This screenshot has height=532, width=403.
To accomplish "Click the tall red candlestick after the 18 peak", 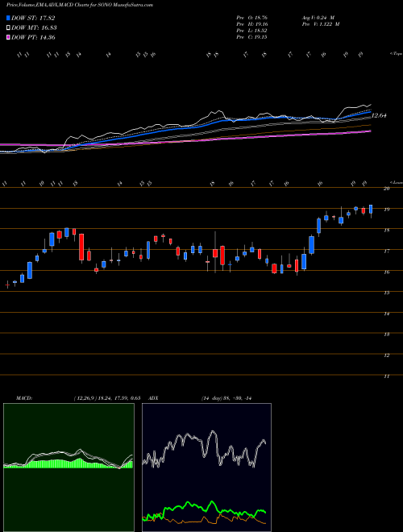I will (81, 247).
